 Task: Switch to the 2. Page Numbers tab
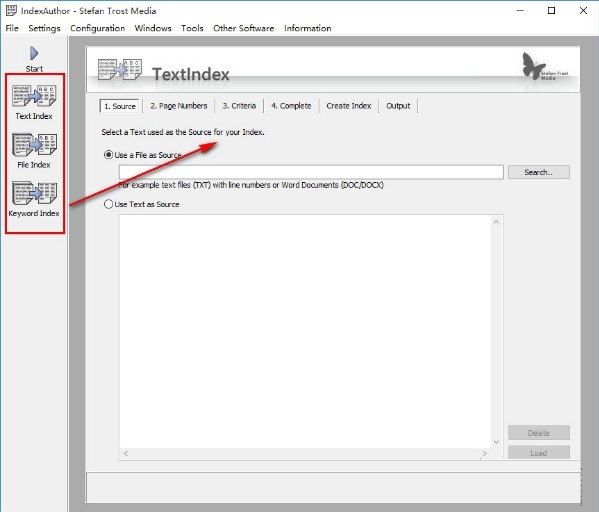tap(179, 106)
